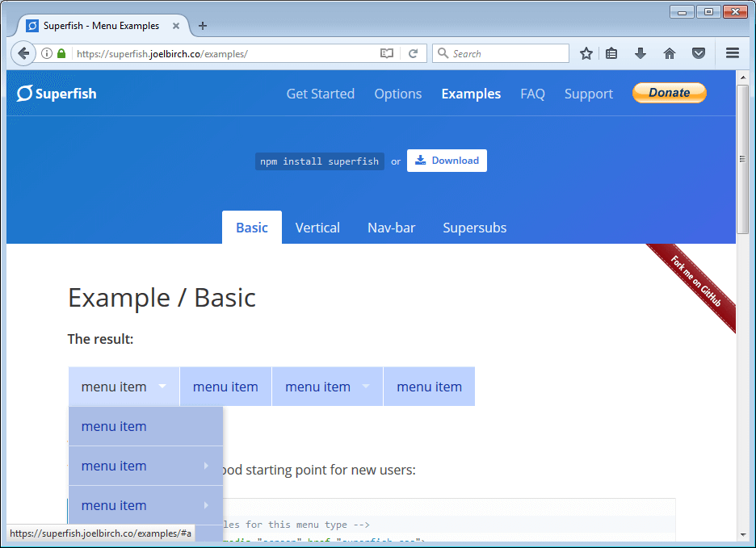Click the reload page icon
Screen dimensions: 756x548
413,53
